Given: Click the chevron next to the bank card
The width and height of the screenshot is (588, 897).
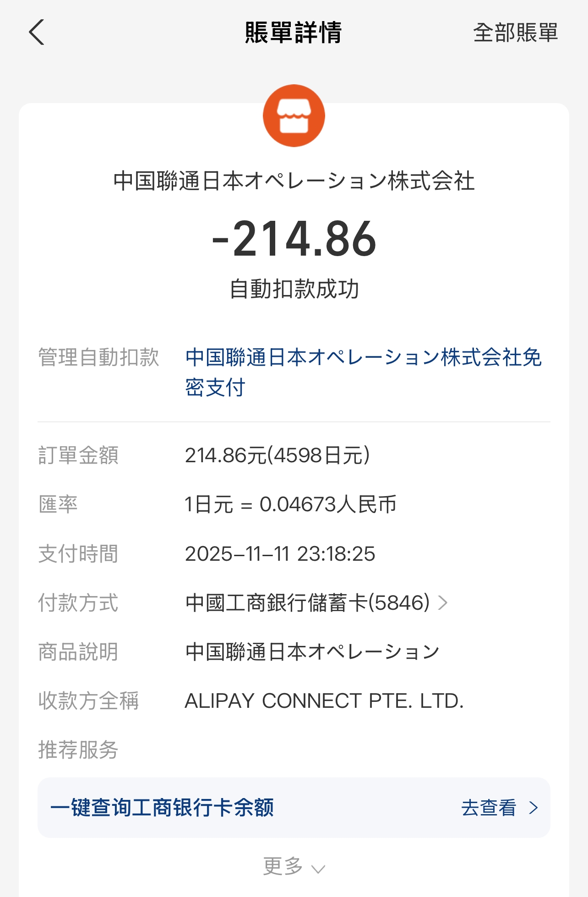Looking at the screenshot, I should [x=442, y=603].
